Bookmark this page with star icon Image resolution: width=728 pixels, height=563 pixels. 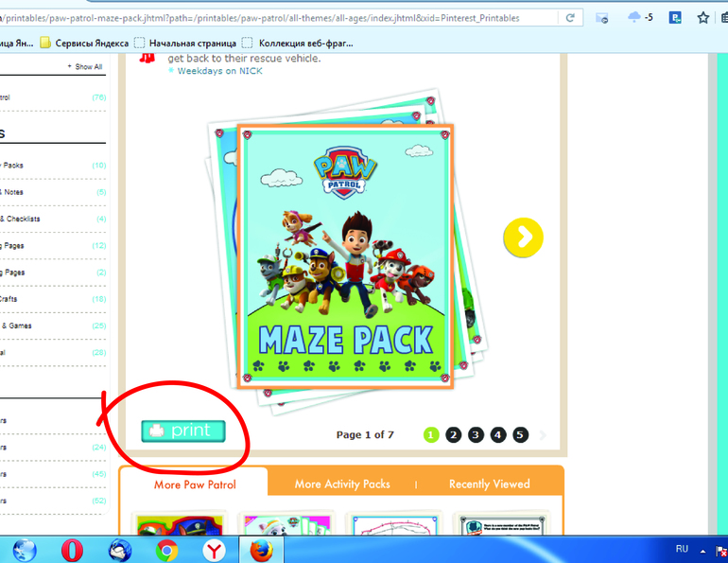pyautogui.click(x=702, y=18)
